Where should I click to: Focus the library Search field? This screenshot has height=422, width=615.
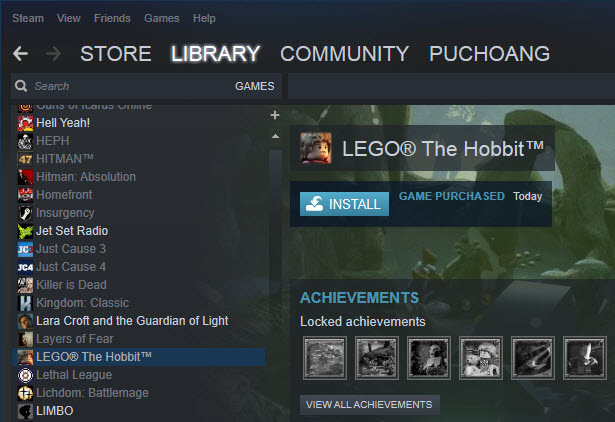tap(129, 86)
